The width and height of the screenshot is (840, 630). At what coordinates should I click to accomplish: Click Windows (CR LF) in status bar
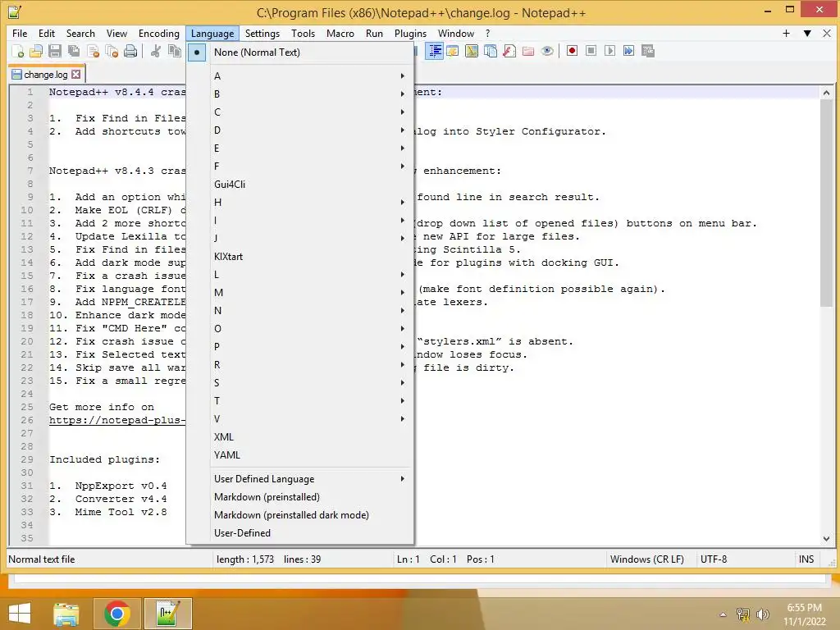[x=646, y=559]
